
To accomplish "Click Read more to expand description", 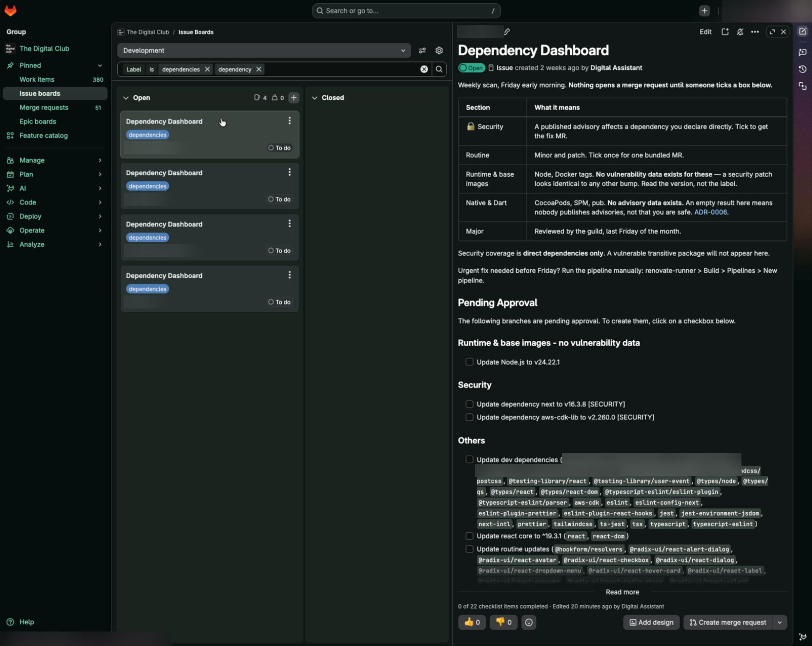I will coord(622,592).
